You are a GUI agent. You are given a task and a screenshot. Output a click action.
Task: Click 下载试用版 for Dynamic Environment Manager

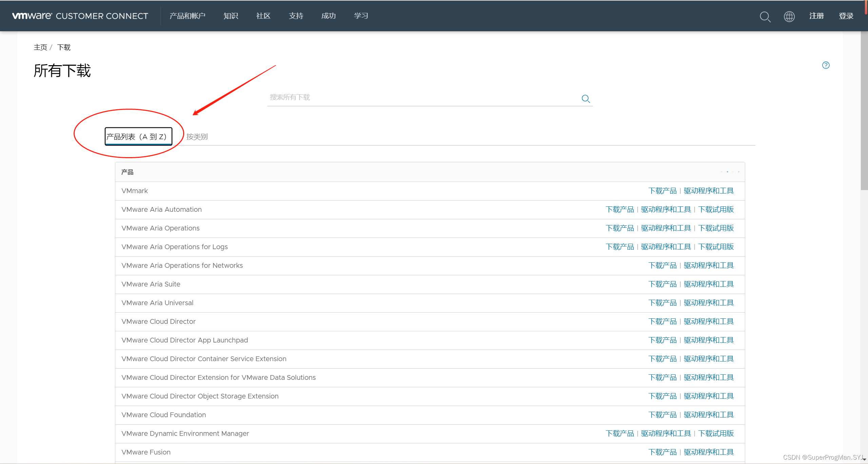(x=716, y=433)
